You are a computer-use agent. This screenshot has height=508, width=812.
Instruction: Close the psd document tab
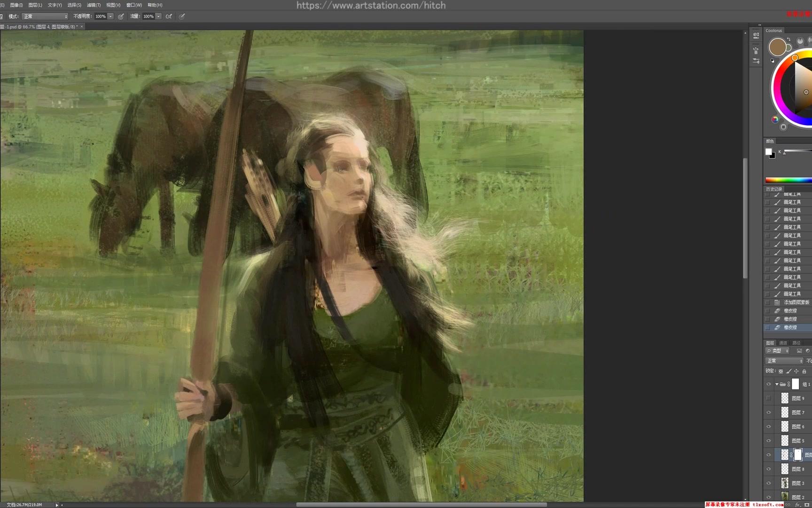click(82, 27)
